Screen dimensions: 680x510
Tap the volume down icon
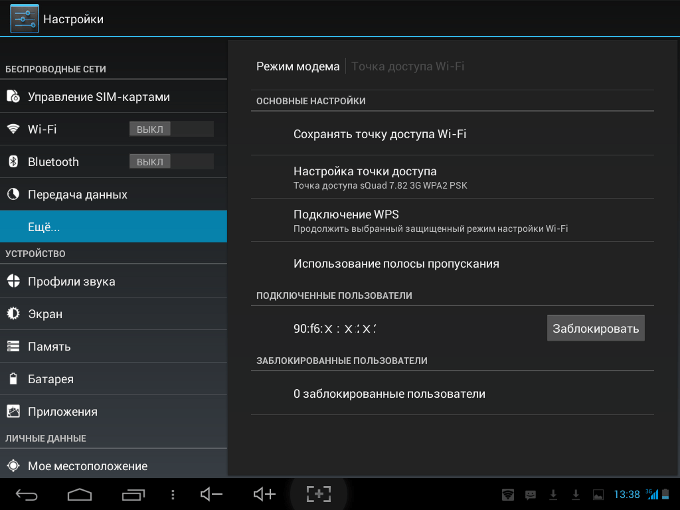[211, 494]
